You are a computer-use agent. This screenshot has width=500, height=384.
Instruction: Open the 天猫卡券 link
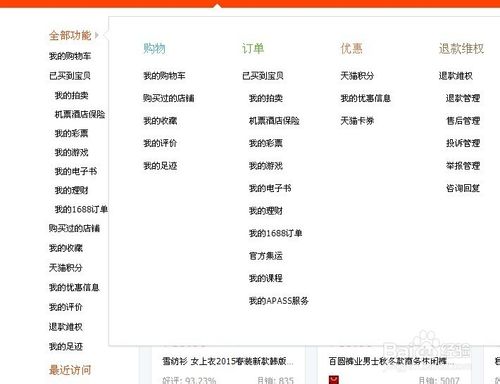click(357, 121)
